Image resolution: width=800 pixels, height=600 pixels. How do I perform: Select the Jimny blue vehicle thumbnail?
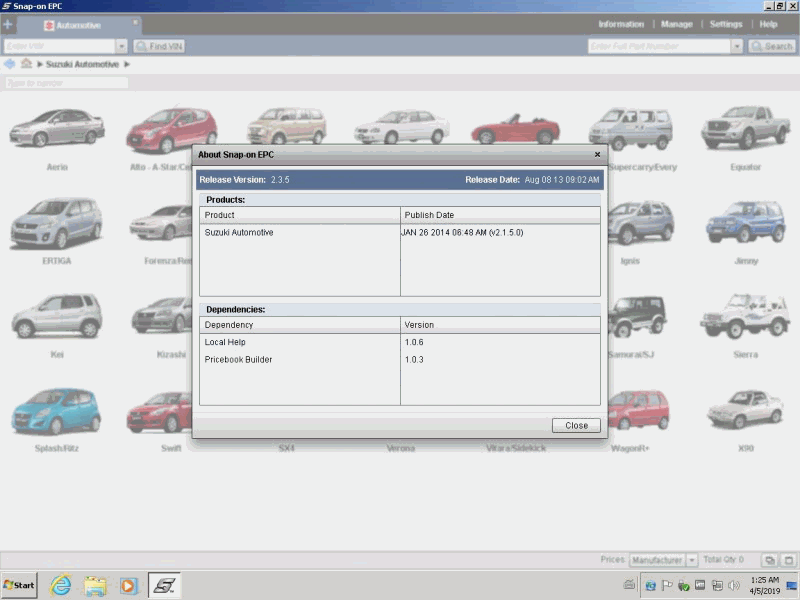pos(745,222)
